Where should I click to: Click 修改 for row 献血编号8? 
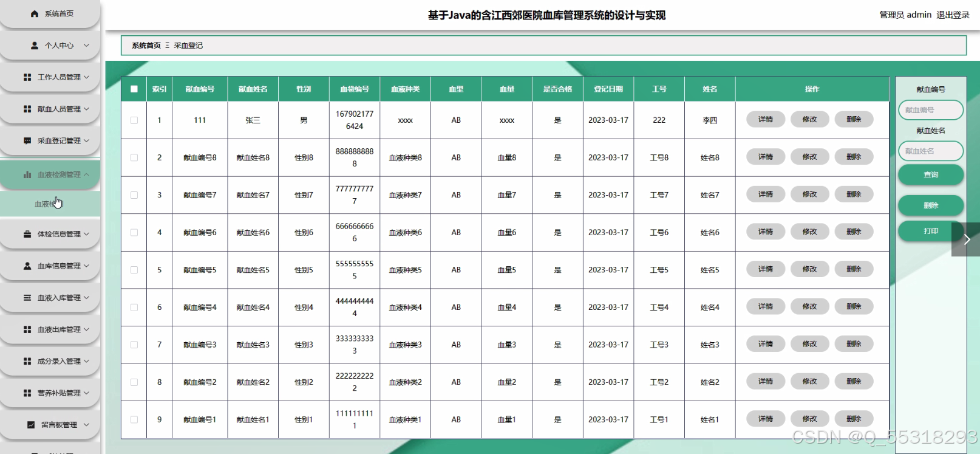pyautogui.click(x=809, y=157)
